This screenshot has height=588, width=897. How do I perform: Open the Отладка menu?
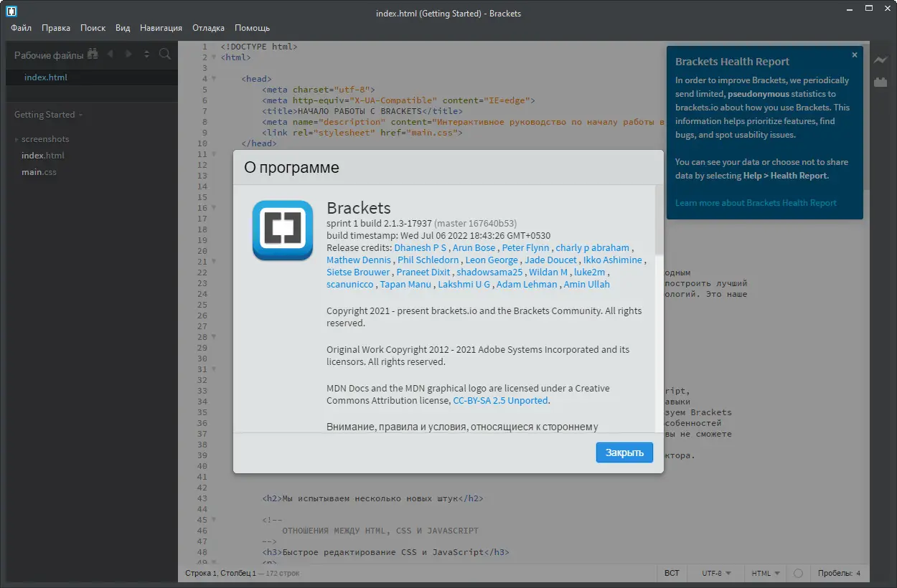208,28
